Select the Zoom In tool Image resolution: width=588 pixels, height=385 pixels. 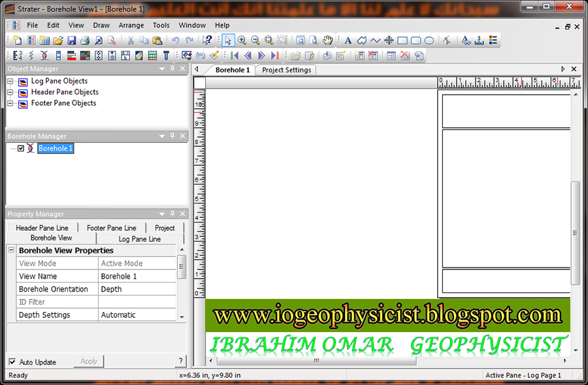tap(242, 40)
